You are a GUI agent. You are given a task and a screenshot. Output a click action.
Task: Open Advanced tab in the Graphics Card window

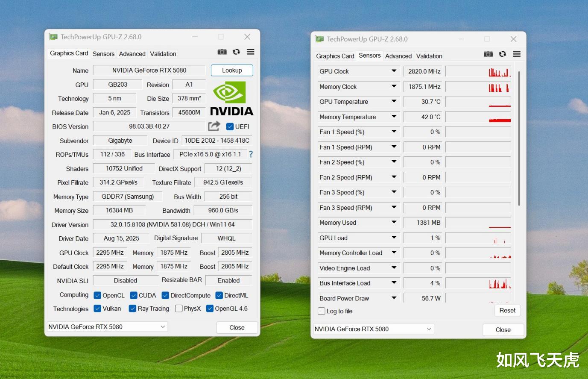coord(132,54)
